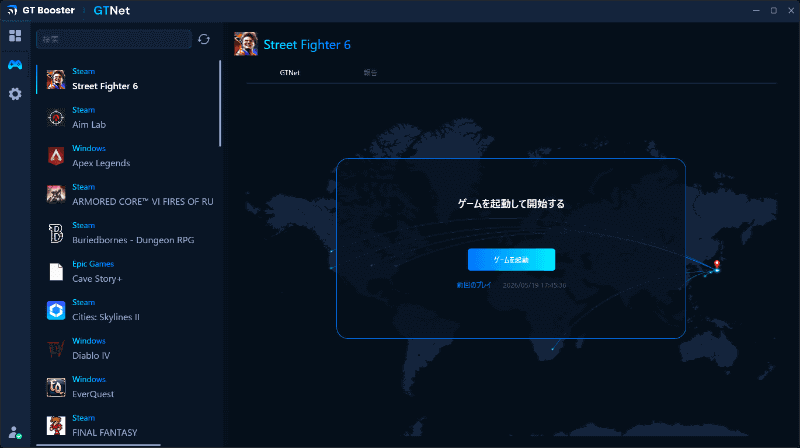
Task: Select Cave Story+ in game list
Action: tap(128, 272)
